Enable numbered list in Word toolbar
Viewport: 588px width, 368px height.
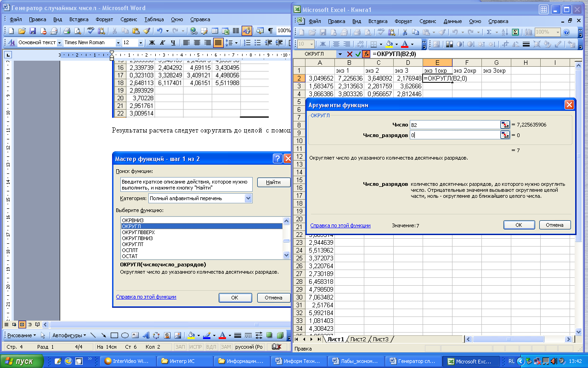click(247, 43)
